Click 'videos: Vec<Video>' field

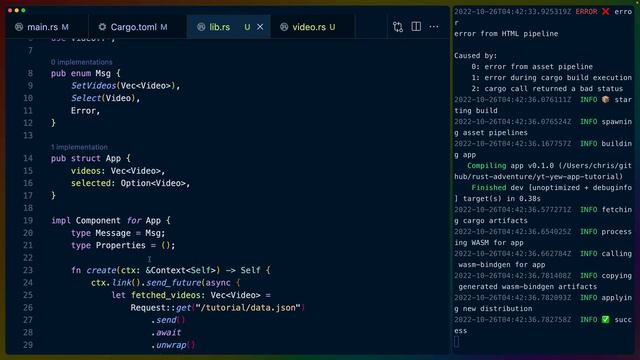tap(118, 171)
